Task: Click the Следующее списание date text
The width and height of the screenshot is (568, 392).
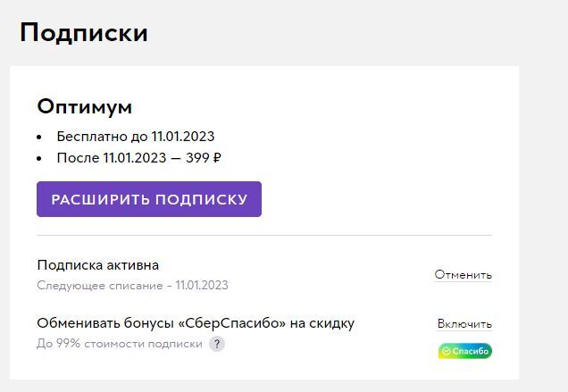Action: [132, 286]
